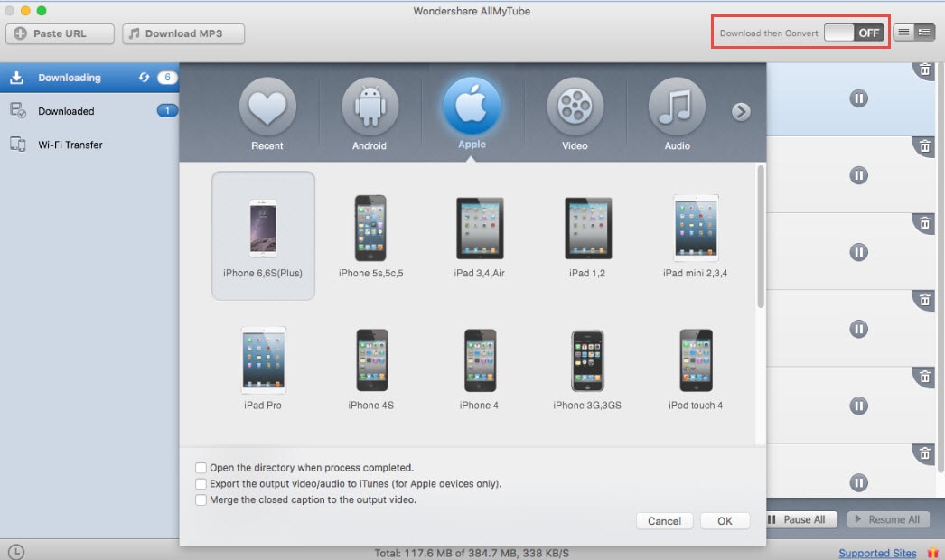Open the Downloaded tab in sidebar

(89, 111)
